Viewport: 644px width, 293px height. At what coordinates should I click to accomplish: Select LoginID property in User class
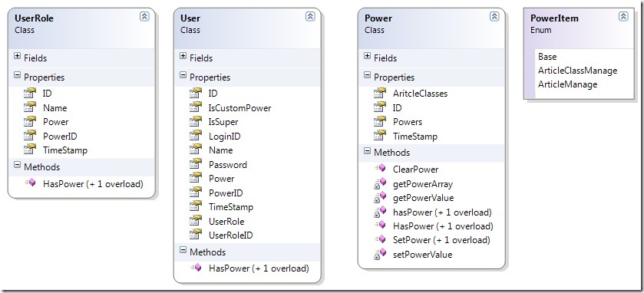[x=225, y=137]
